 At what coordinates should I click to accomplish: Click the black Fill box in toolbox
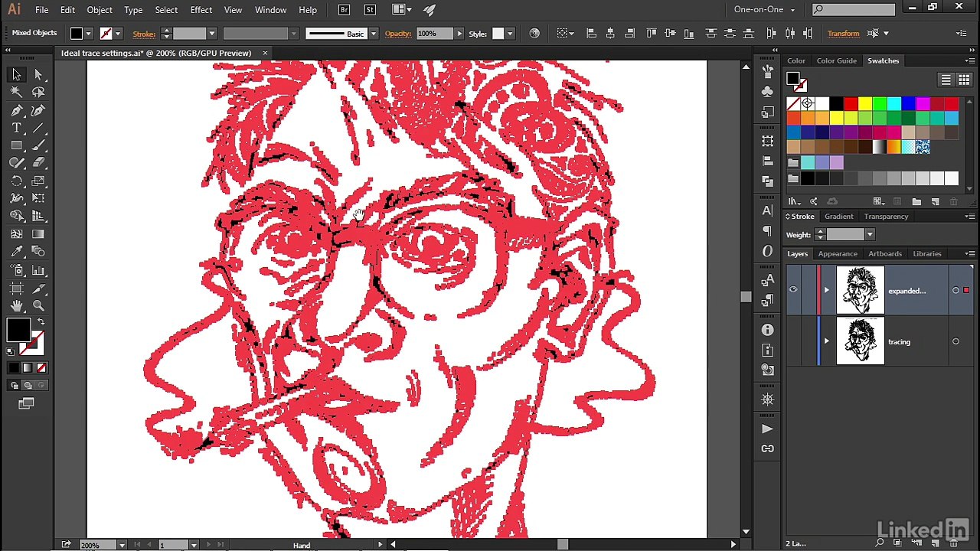tap(18, 330)
